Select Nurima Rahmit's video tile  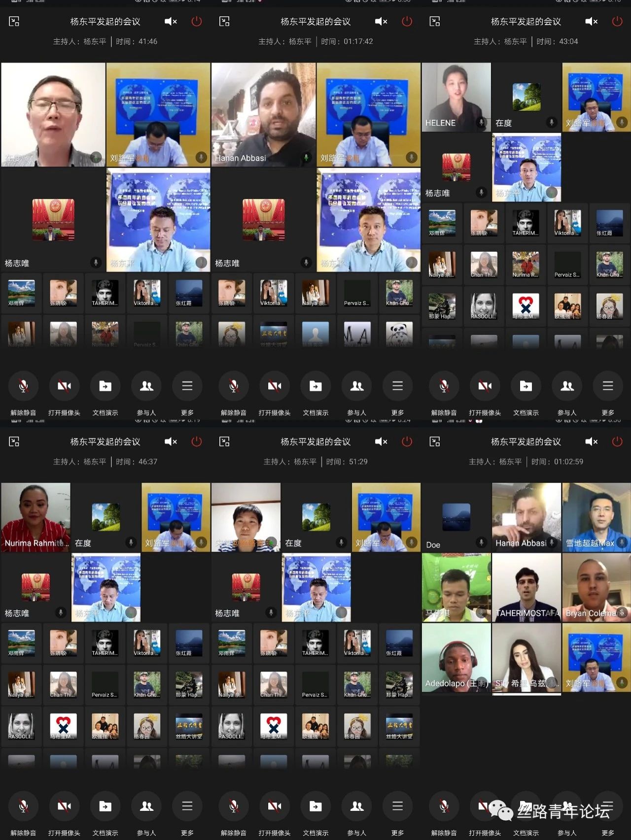[35, 517]
